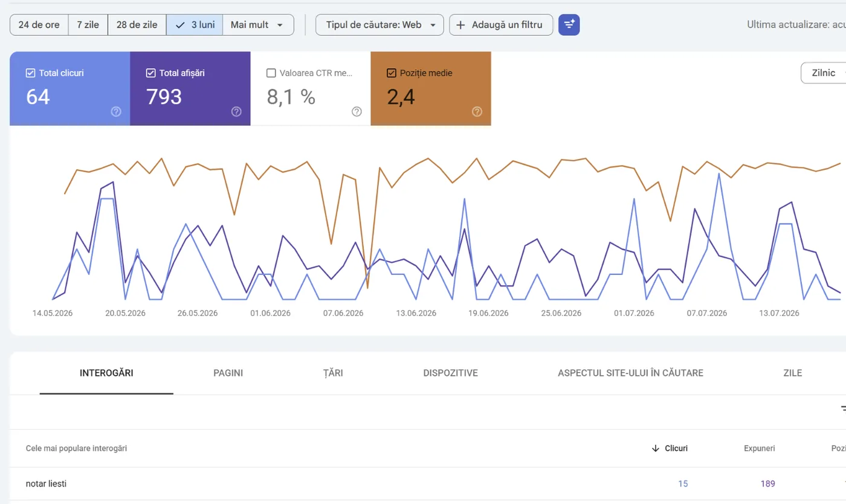Open the Mai mult date range dropdown

tap(258, 25)
